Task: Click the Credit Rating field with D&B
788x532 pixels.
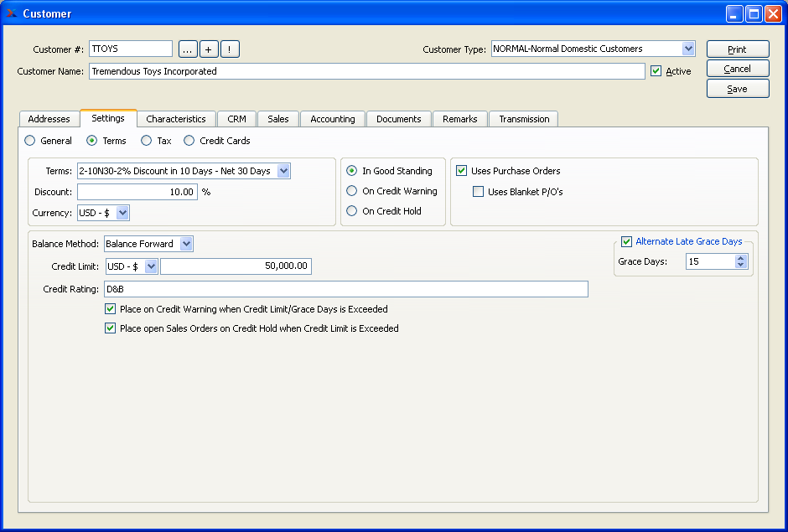Action: [x=346, y=289]
